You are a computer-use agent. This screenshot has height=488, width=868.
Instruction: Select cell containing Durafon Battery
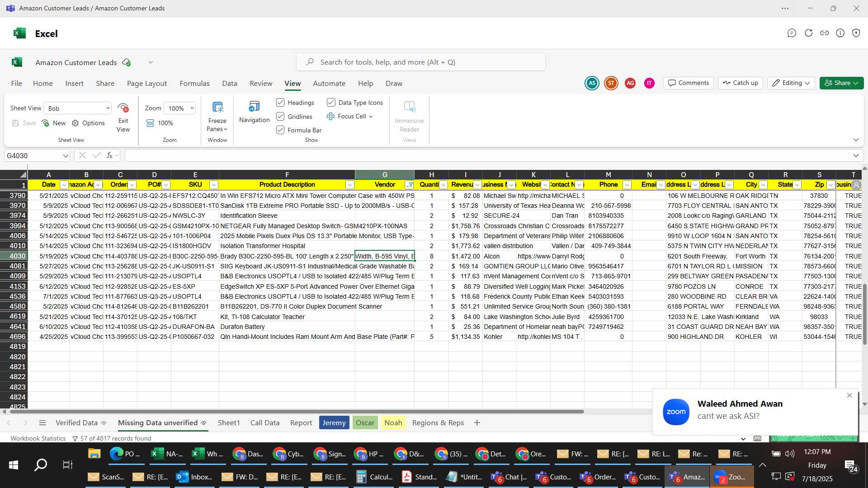coord(287,327)
